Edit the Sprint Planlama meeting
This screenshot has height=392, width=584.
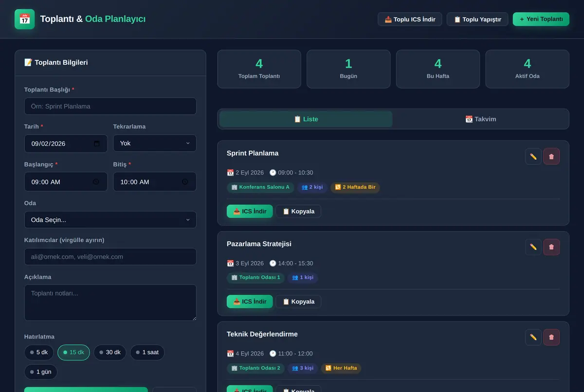pos(533,157)
